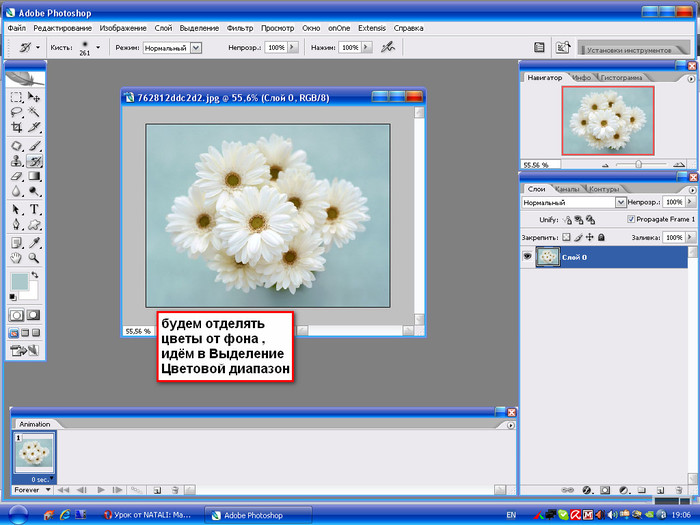
Task: Select the Hand tool
Action: pyautogui.click(x=17, y=258)
